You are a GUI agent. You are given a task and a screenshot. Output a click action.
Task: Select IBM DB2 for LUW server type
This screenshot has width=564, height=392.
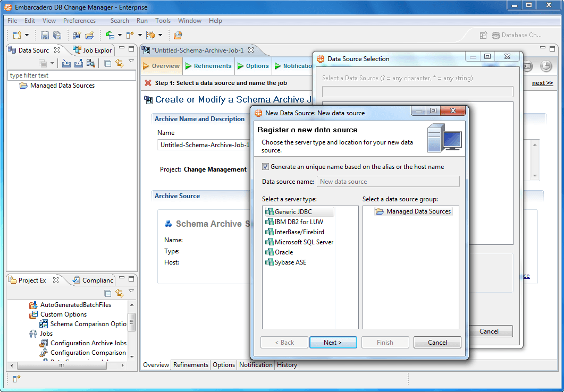[294, 221]
